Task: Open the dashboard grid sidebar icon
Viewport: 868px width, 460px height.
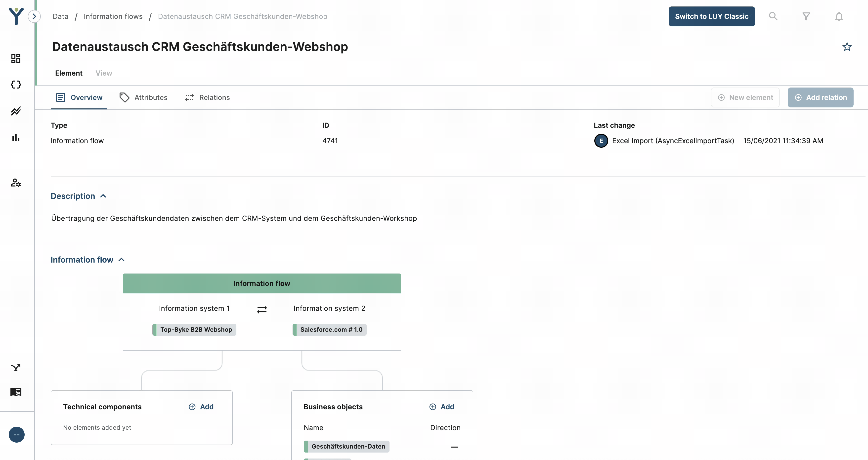Action: pos(16,58)
